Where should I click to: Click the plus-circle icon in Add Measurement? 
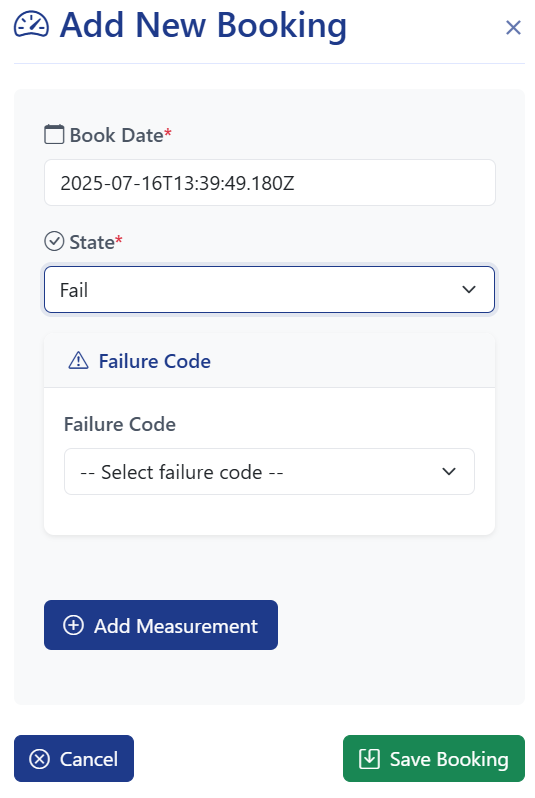tap(73, 625)
